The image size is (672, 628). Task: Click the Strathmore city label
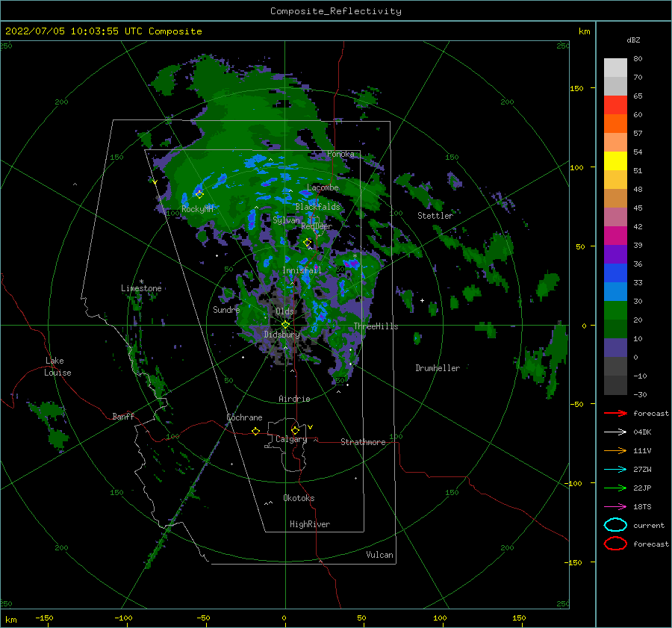coord(363,442)
